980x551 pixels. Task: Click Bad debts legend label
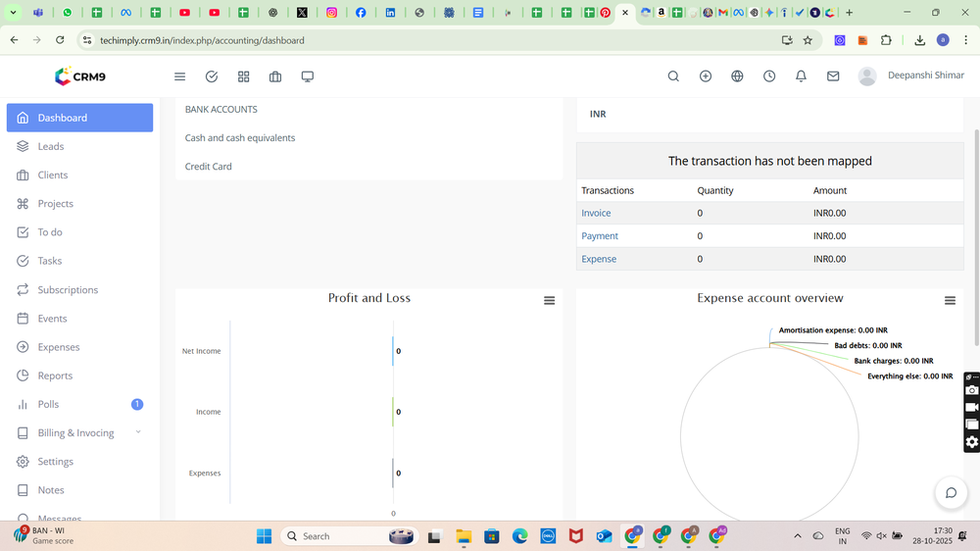[x=868, y=345]
